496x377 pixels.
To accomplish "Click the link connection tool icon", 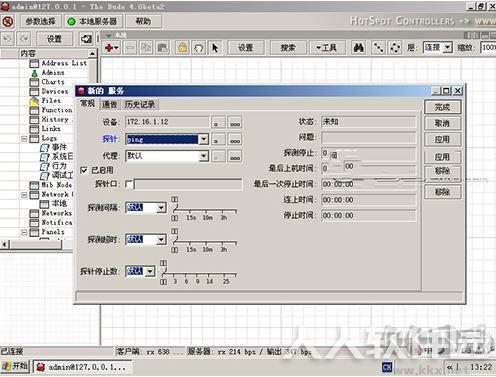I will click(x=378, y=48).
